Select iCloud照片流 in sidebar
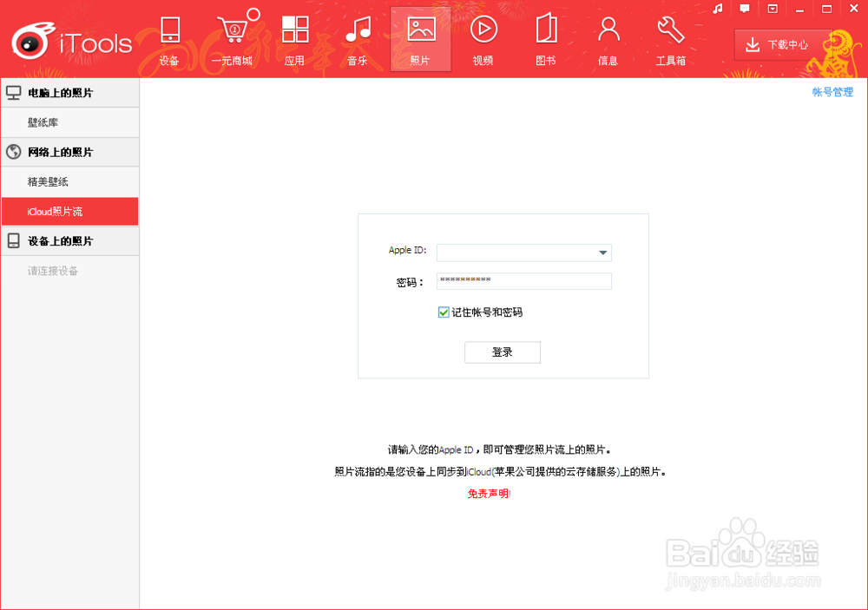Screen dimensions: 868x610 (x=69, y=212)
